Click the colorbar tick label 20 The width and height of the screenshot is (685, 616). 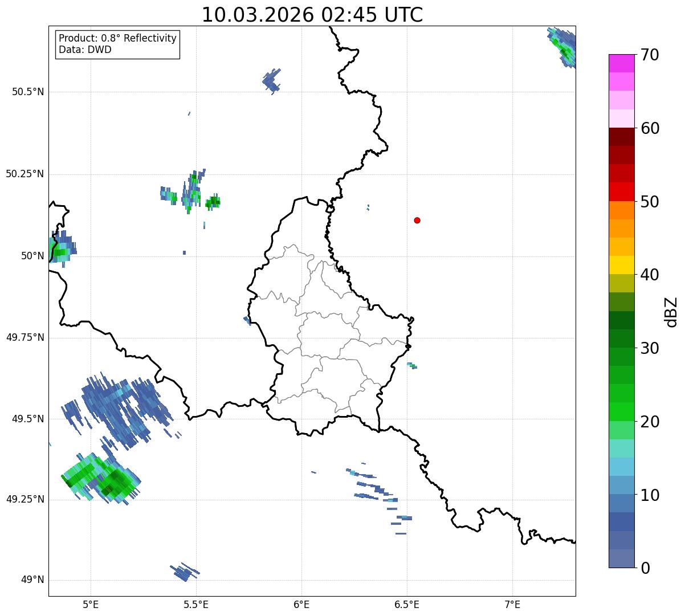(650, 422)
